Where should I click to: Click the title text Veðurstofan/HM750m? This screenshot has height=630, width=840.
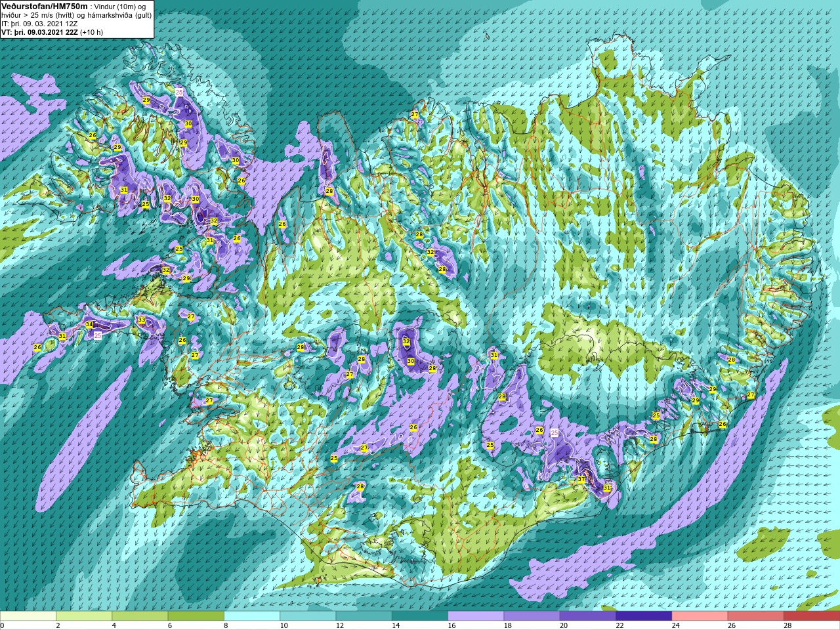click(x=44, y=6)
